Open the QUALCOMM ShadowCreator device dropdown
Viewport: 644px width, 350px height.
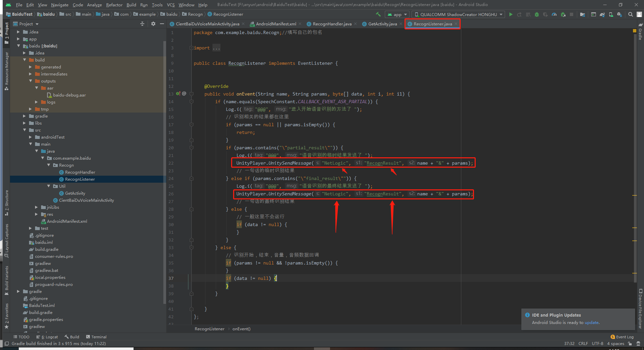click(x=458, y=14)
